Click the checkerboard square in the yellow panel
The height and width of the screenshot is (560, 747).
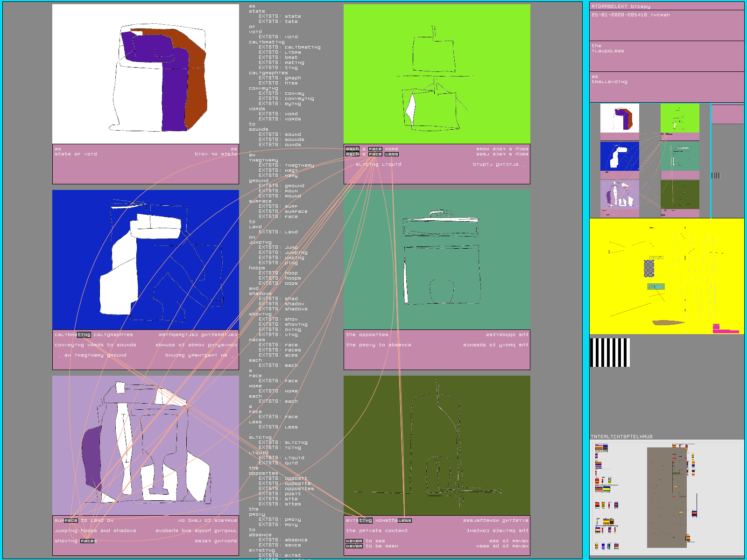tap(649, 269)
